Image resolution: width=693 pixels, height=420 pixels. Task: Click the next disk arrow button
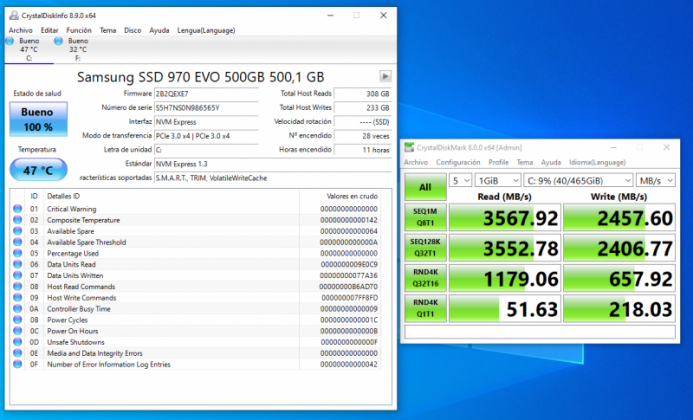pyautogui.click(x=385, y=76)
